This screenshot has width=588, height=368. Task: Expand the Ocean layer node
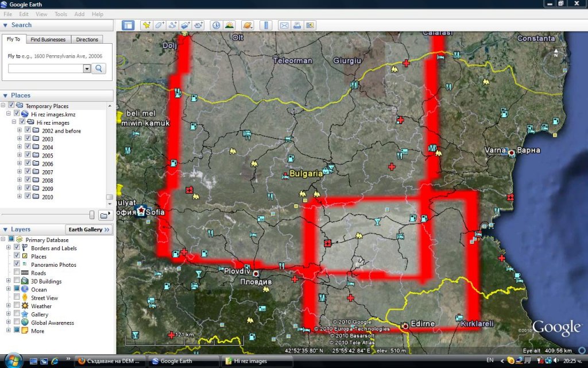pyautogui.click(x=8, y=289)
